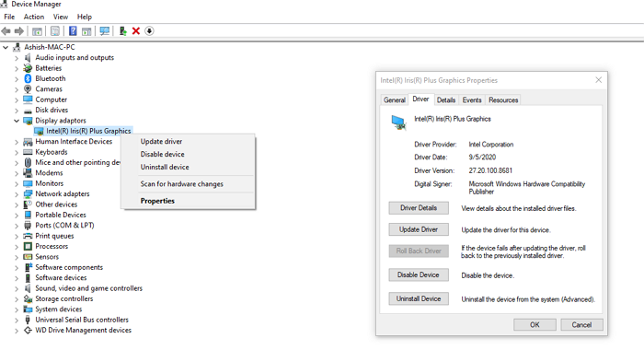Open the Help menu
Screen dimensions: 644x350
point(85,17)
